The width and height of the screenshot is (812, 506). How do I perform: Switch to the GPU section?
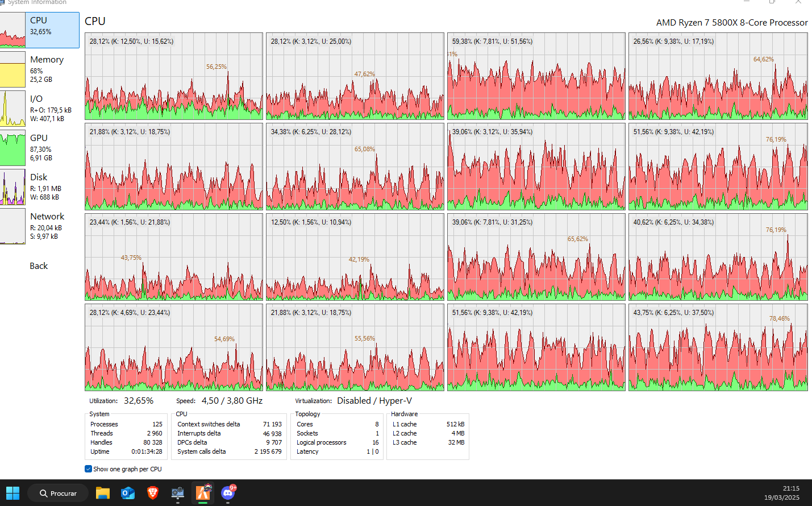point(40,148)
